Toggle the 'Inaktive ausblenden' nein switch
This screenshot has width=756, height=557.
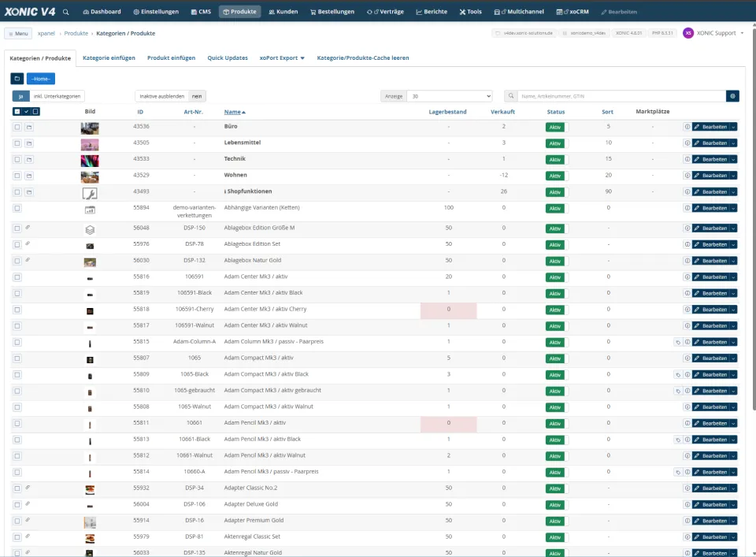(197, 96)
